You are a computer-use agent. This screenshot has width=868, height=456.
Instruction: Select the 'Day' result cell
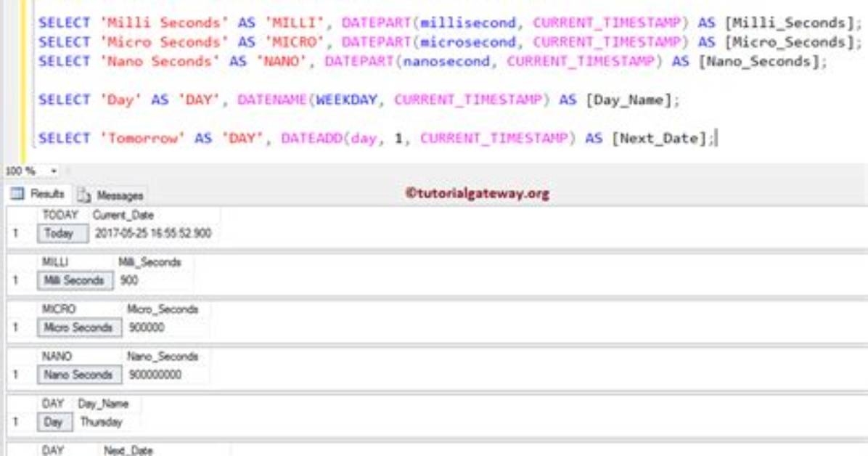pos(54,422)
